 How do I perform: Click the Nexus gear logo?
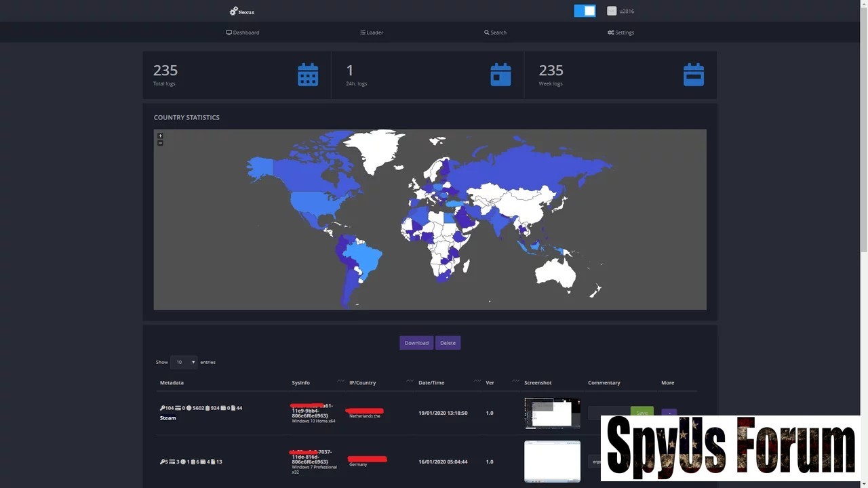[234, 11]
